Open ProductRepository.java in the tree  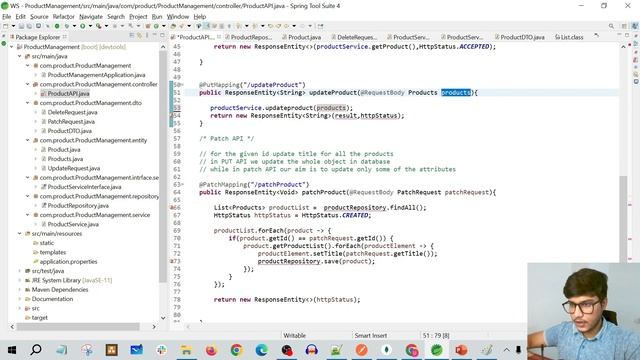(x=78, y=206)
